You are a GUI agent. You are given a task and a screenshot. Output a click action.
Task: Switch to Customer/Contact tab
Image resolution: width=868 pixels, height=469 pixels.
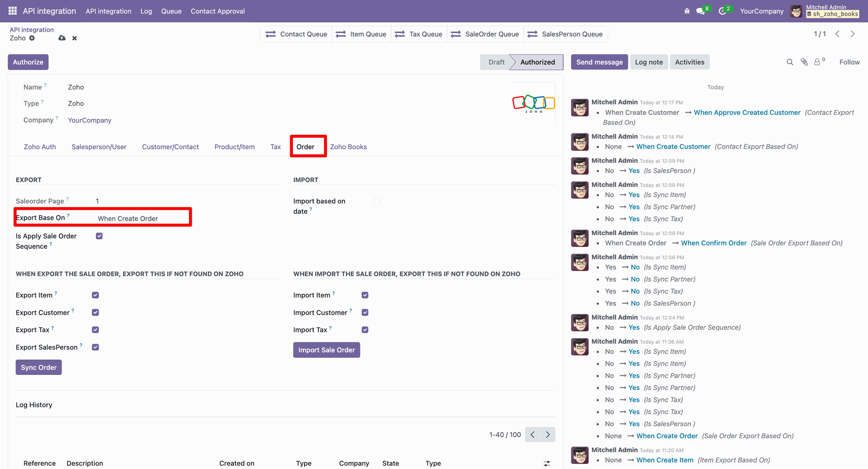coord(170,147)
